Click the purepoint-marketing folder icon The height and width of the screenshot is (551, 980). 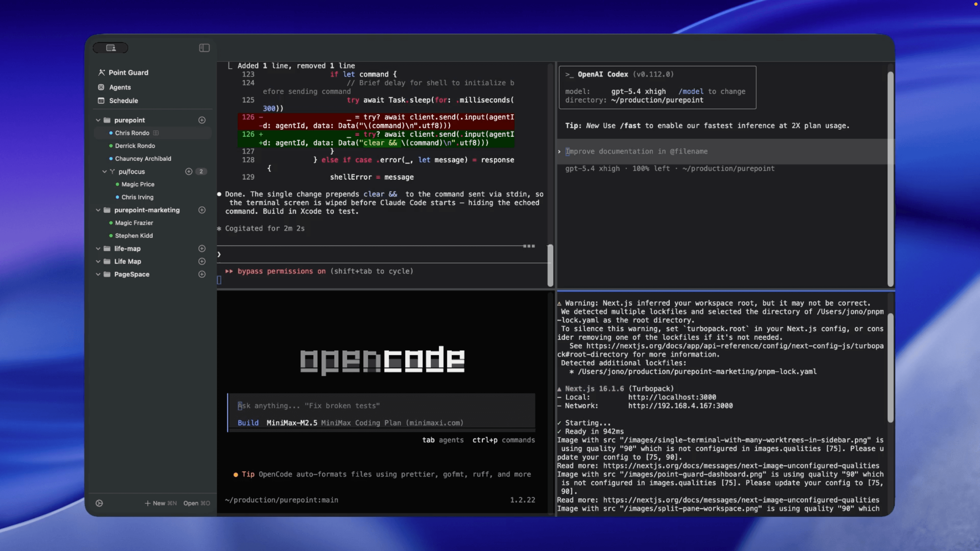pos(107,210)
